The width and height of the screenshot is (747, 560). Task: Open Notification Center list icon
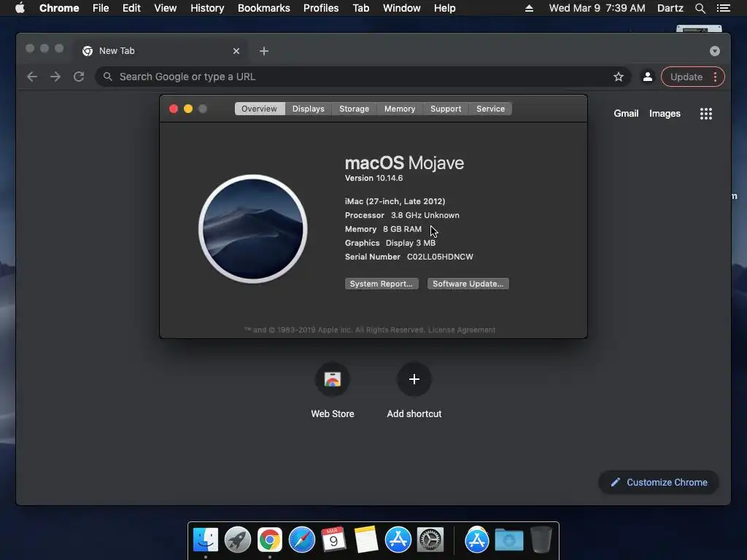pos(723,8)
